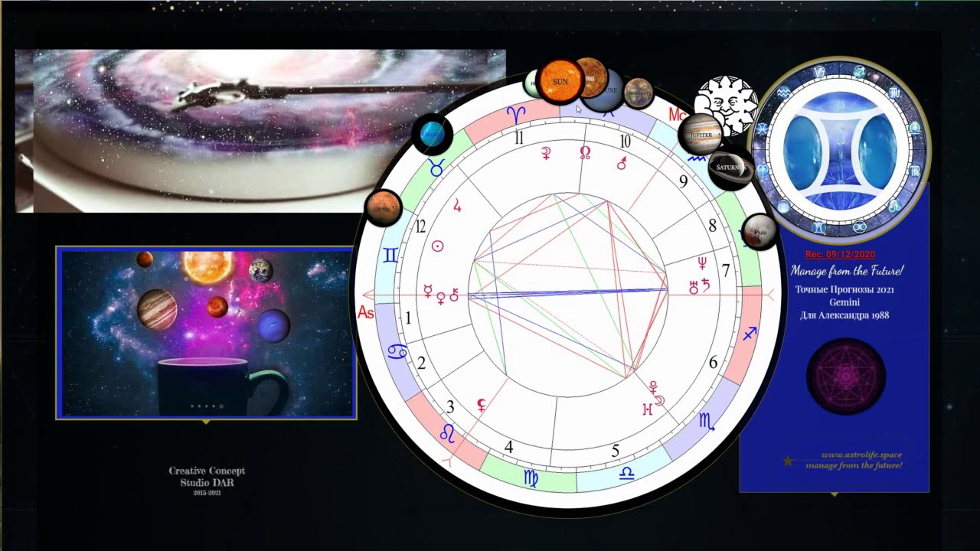Click the Mars glyph in house 10

coord(622,163)
